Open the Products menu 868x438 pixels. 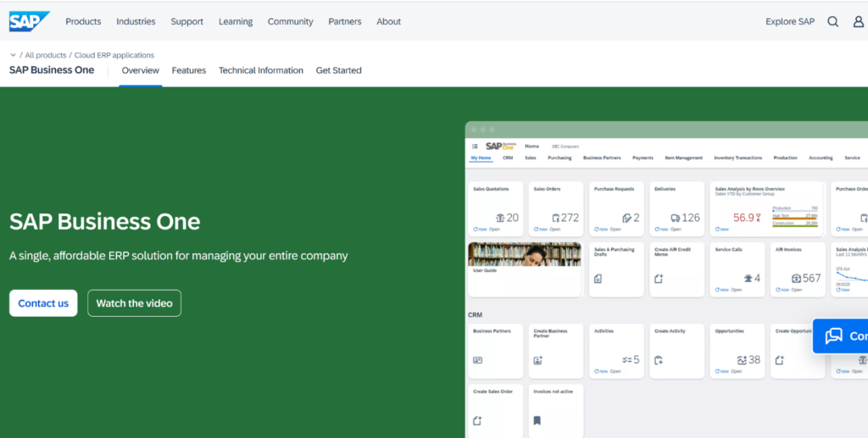tap(83, 21)
